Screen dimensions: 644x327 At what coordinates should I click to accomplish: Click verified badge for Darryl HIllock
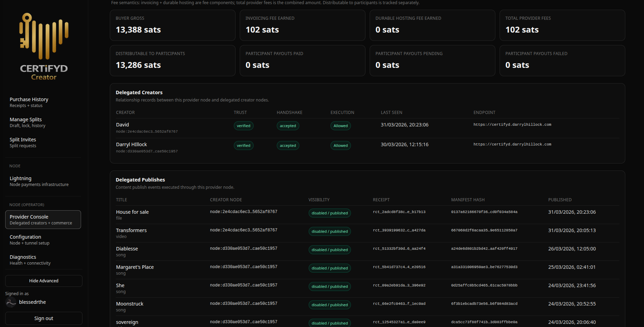[244, 145]
